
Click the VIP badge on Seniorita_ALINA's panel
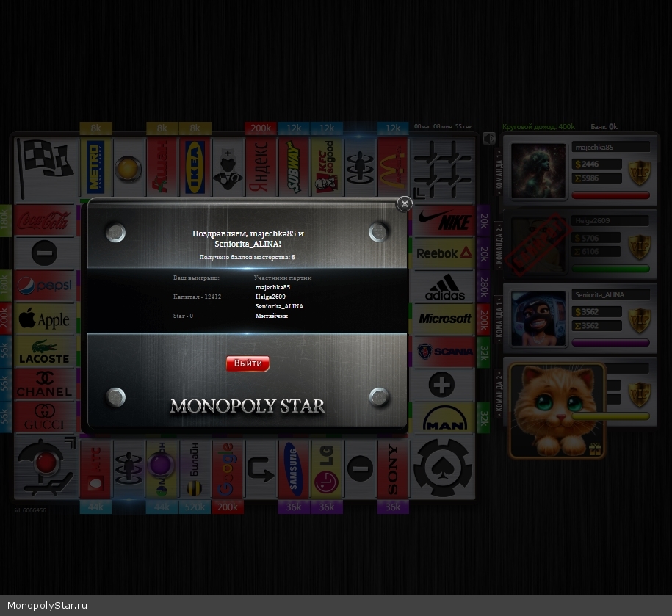point(640,320)
